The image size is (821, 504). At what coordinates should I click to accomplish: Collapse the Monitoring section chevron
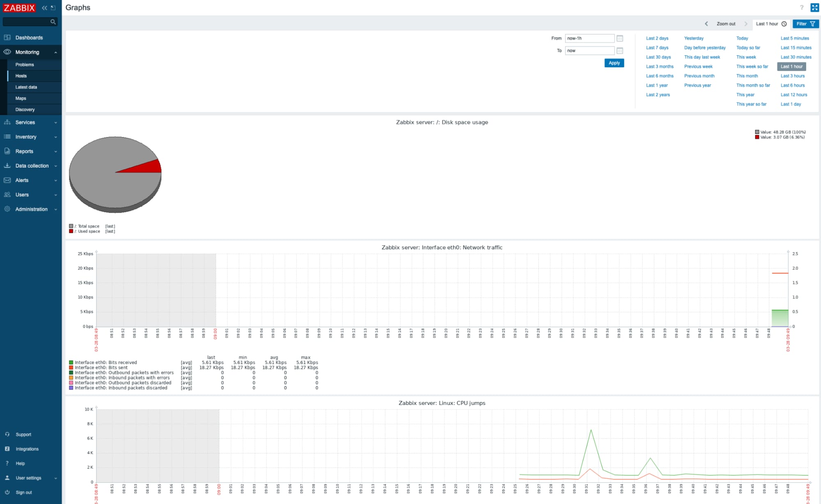coord(56,52)
